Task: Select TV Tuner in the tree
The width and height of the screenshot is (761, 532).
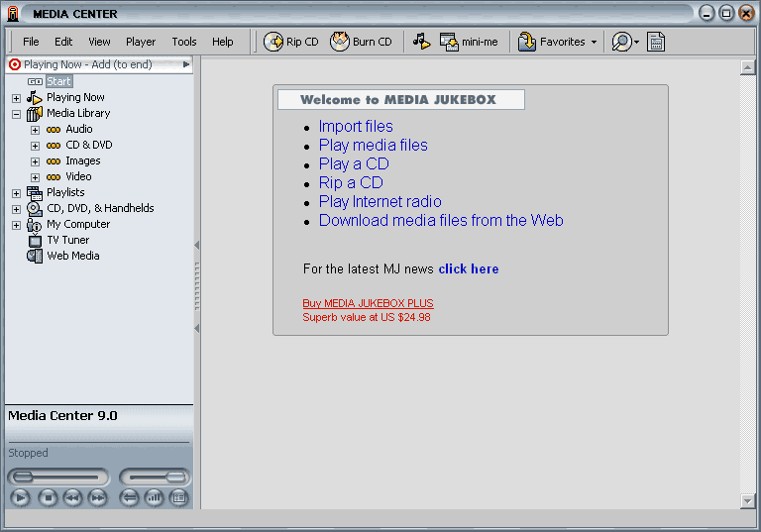Action: tap(67, 240)
